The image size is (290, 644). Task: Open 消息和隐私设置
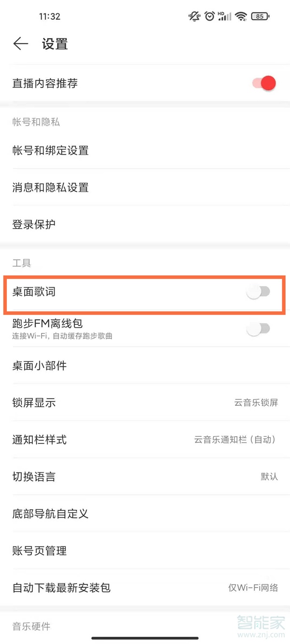pyautogui.click(x=145, y=187)
